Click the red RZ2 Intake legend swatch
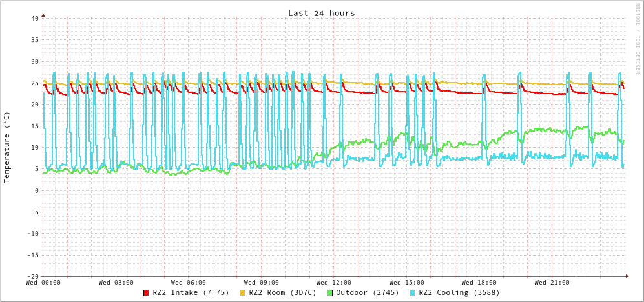Screen dimensions: 644x302 click(147, 293)
